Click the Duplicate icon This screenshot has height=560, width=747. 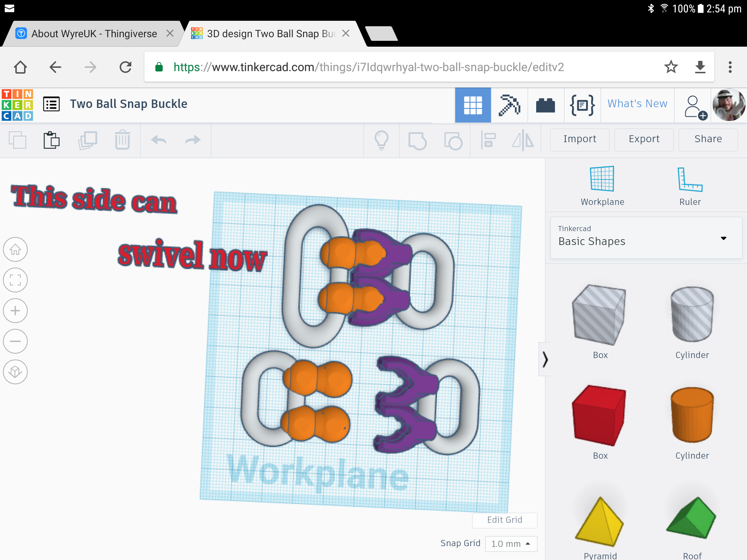click(88, 140)
